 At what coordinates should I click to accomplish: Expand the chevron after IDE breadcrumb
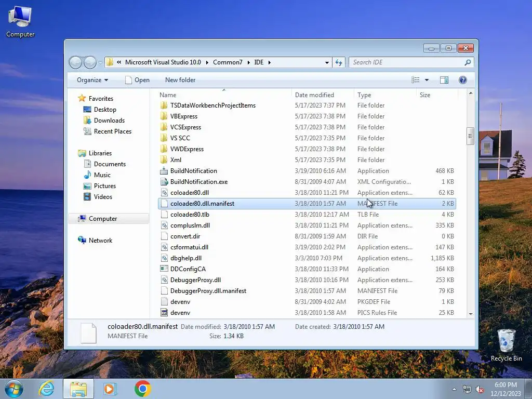270,62
